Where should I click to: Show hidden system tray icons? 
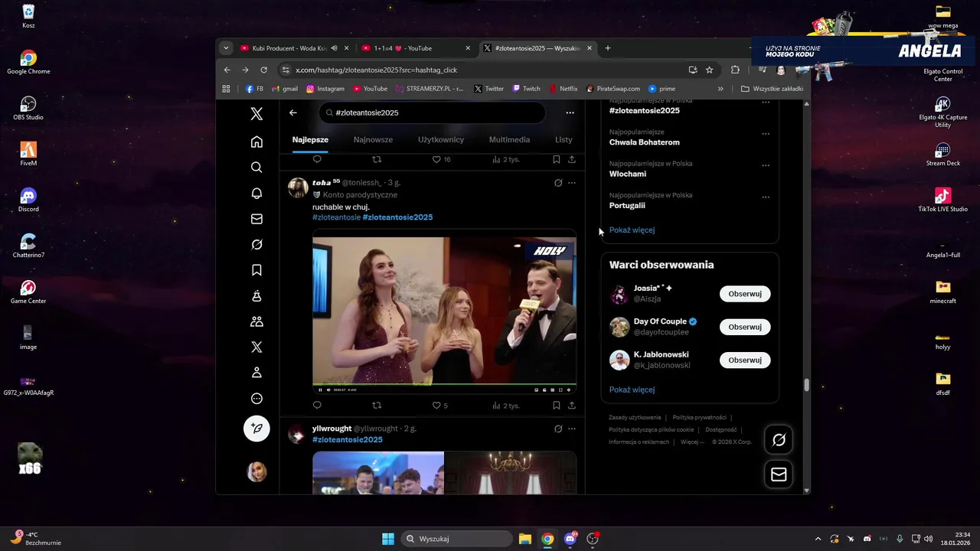(x=818, y=539)
